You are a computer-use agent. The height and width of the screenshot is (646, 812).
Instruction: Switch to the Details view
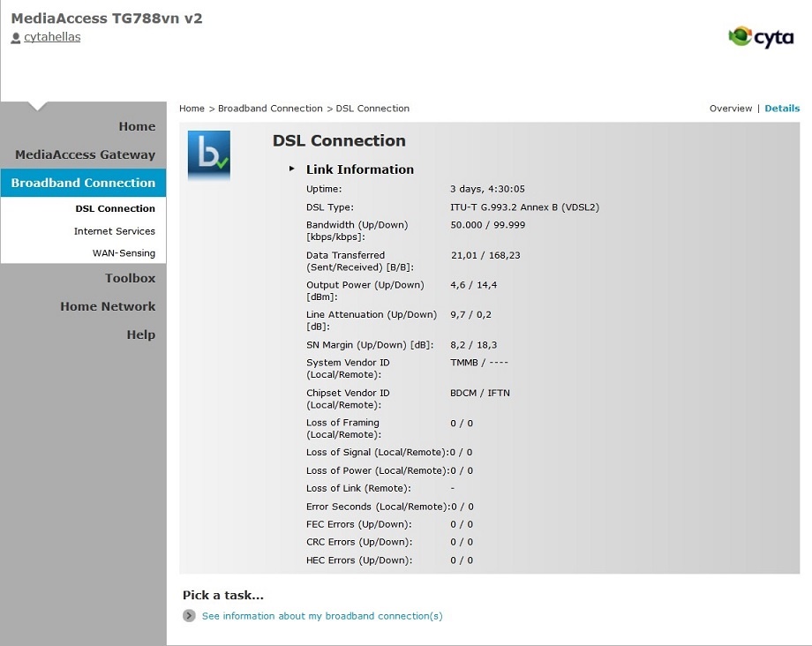coord(782,109)
